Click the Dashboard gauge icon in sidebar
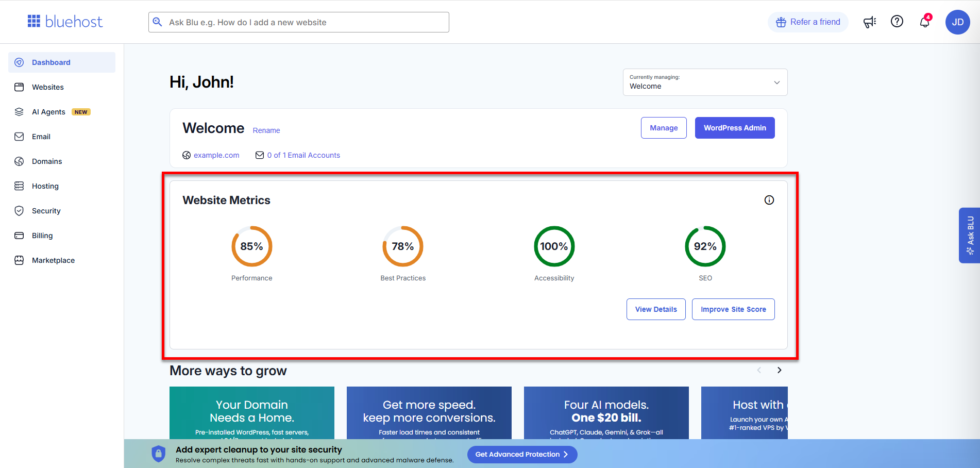Image resolution: width=980 pixels, height=468 pixels. (x=19, y=62)
